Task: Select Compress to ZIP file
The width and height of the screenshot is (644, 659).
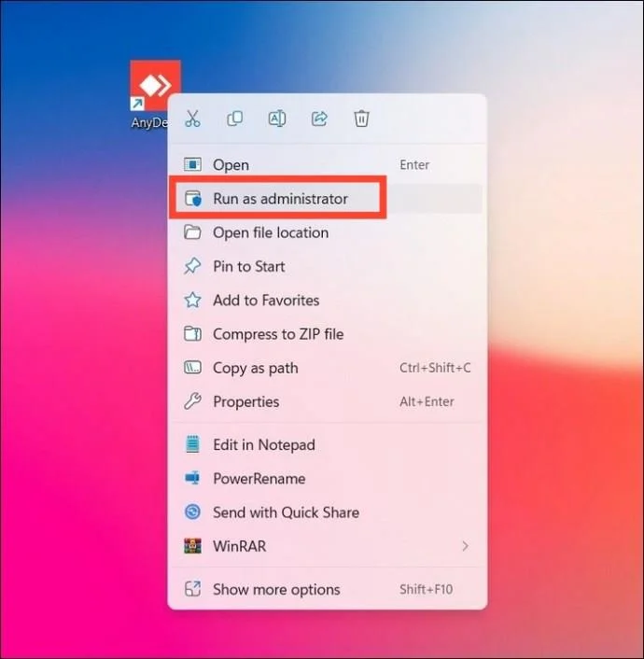Action: pyautogui.click(x=327, y=334)
